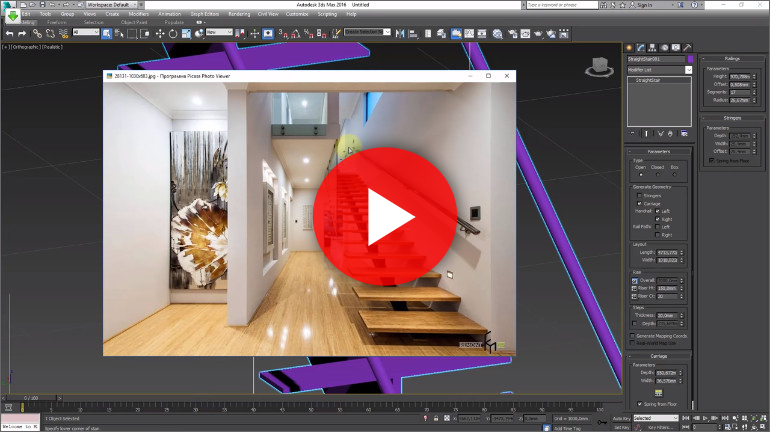Image resolution: width=770 pixels, height=432 pixels.
Task: Open the Animation menu
Action: 169,14
